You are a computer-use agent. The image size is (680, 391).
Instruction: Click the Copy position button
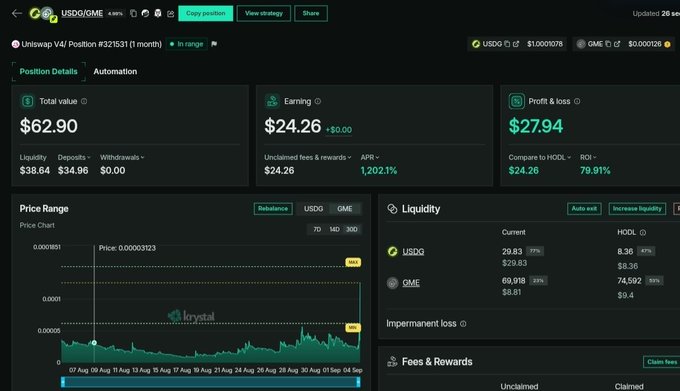point(206,13)
